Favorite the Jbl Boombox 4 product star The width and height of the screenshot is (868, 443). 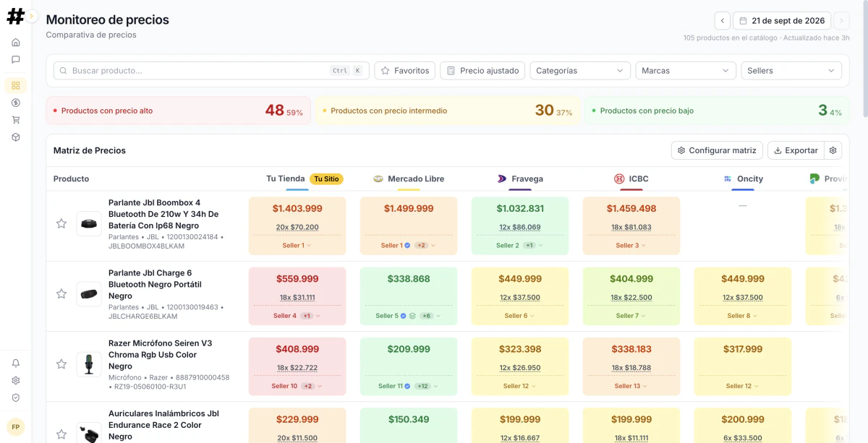coord(61,223)
